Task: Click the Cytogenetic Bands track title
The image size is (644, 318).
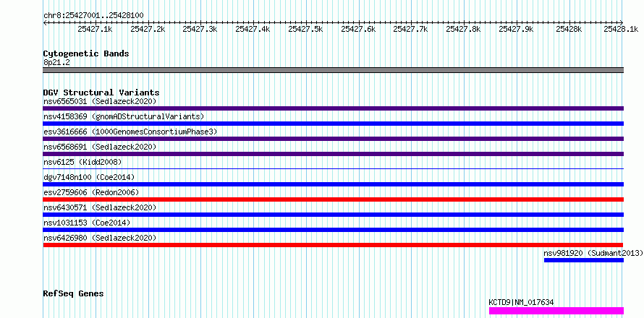Action: coord(86,53)
